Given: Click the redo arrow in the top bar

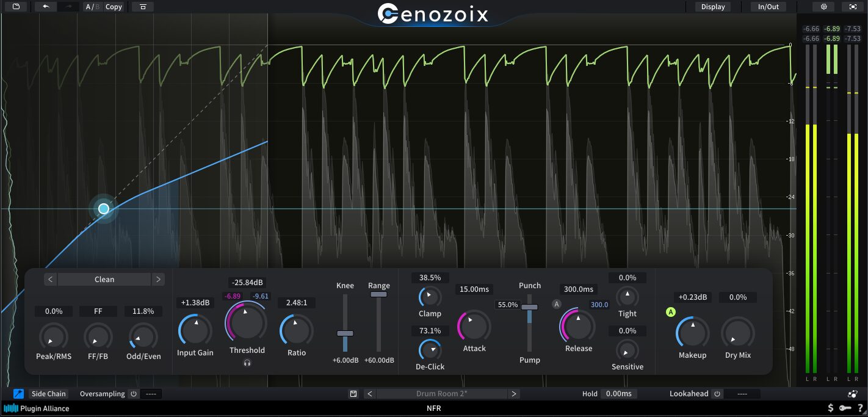Looking at the screenshot, I should tap(68, 7).
